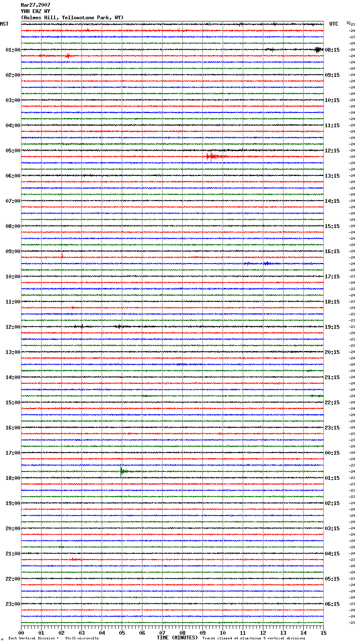This screenshot has height=644, width=357.
Task: Select the 04:00 MST time label
Action: pyautogui.click(x=13, y=126)
